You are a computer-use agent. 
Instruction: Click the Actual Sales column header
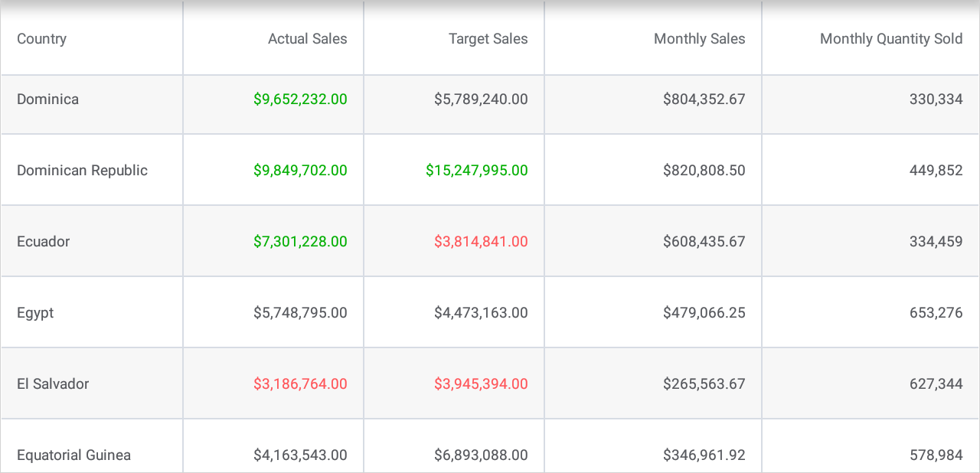pyautogui.click(x=307, y=39)
